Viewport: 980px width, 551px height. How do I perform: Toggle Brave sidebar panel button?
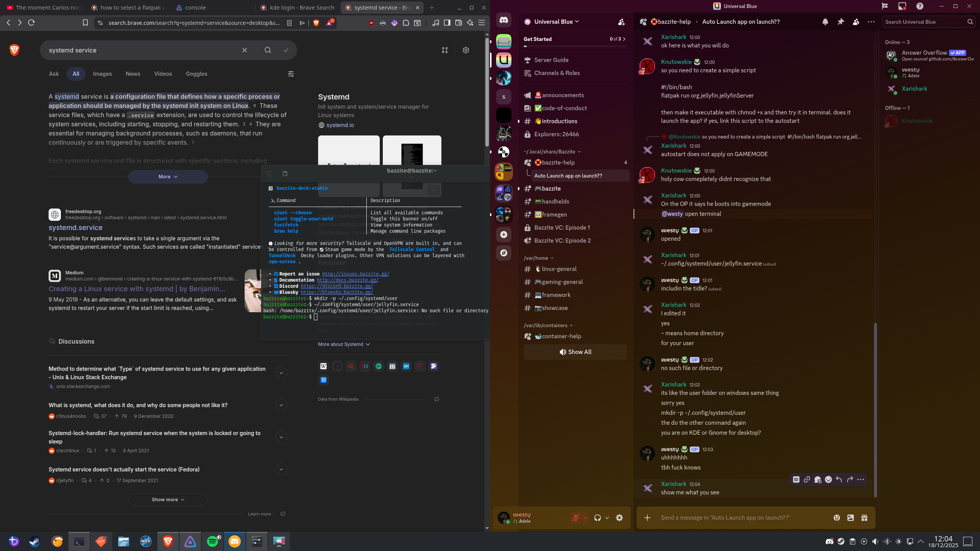coord(447,23)
